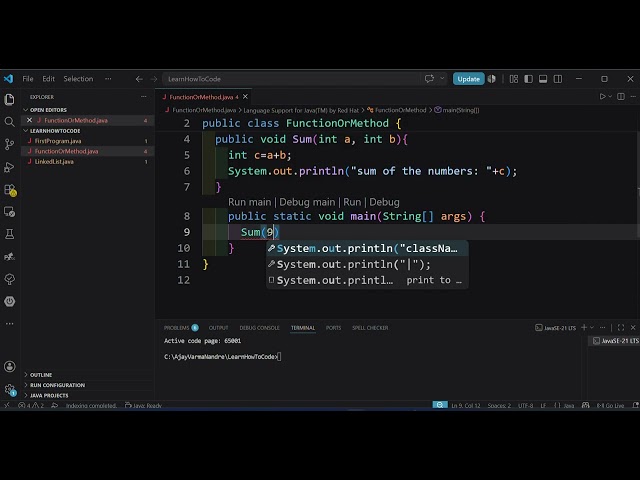Open the Source Control view

coord(9,144)
